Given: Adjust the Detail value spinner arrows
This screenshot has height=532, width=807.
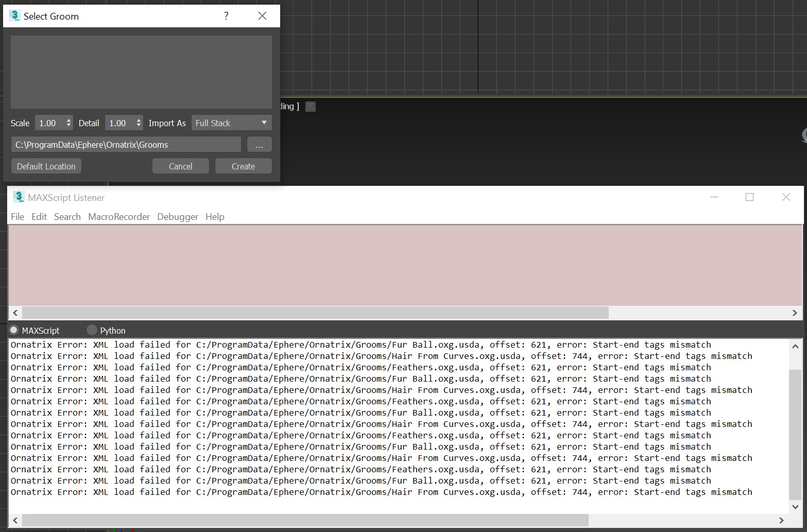Looking at the screenshot, I should click(x=139, y=123).
